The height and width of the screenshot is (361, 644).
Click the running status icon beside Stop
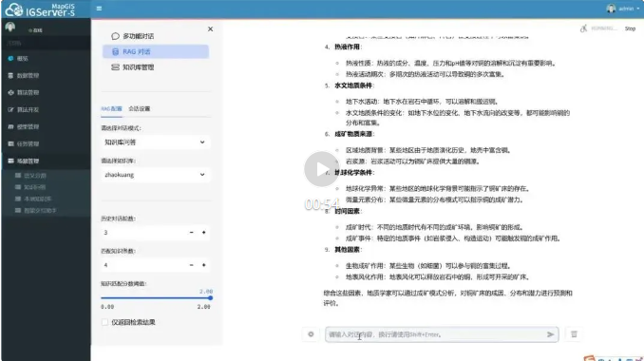pos(583,28)
